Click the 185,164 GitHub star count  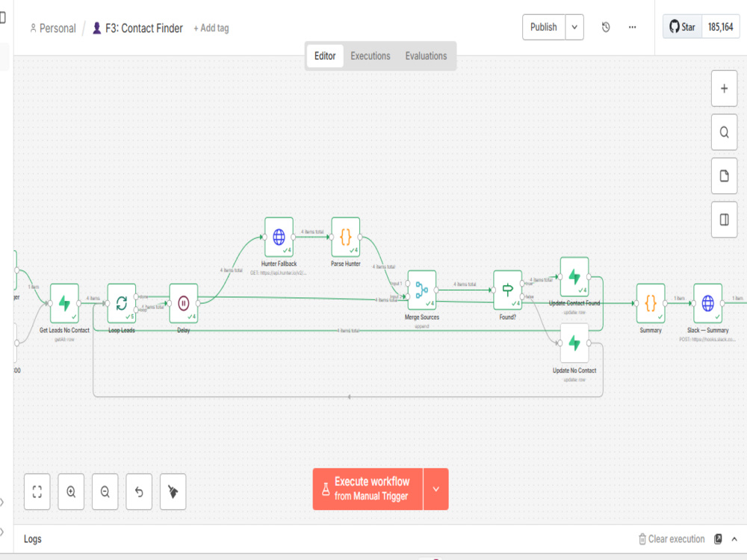pyautogui.click(x=720, y=27)
